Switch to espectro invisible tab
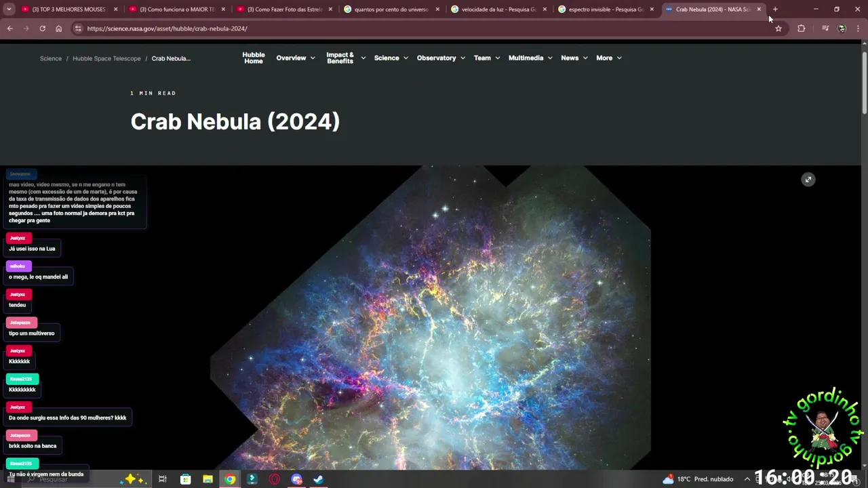Screen dimensions: 868x488 [x=606, y=9]
